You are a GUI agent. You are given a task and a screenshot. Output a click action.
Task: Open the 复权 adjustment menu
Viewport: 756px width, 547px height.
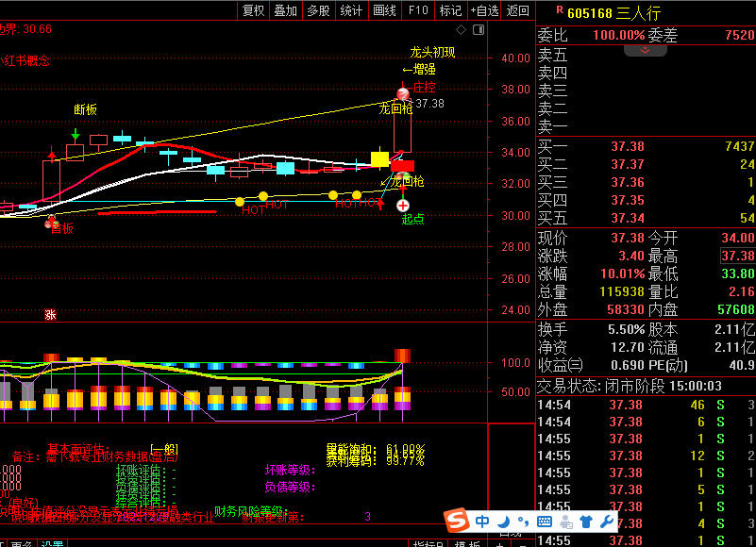[253, 10]
